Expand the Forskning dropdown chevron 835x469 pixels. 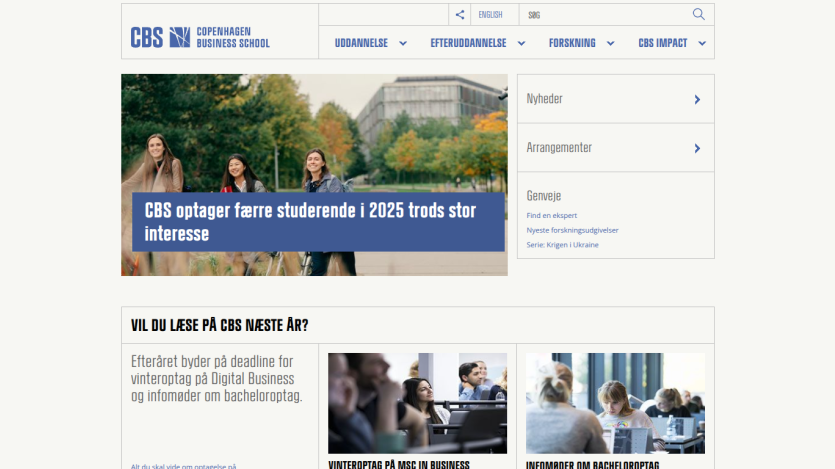[x=610, y=44]
